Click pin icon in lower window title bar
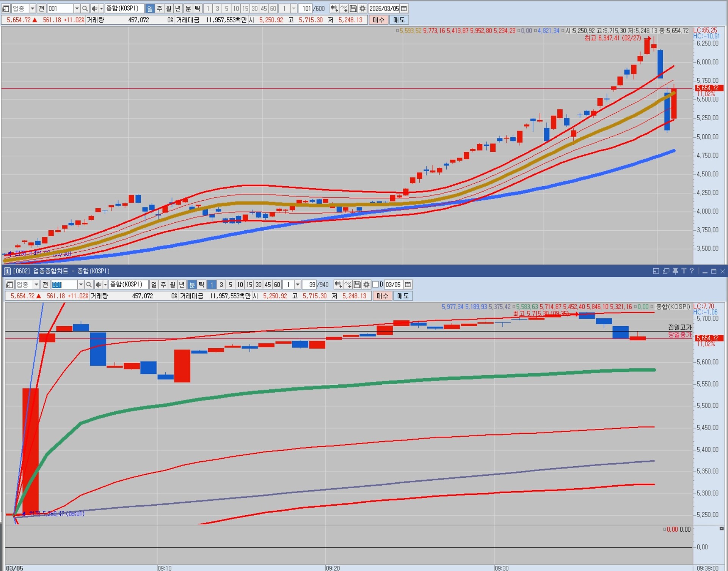The height and width of the screenshot is (571, 728). click(x=675, y=271)
